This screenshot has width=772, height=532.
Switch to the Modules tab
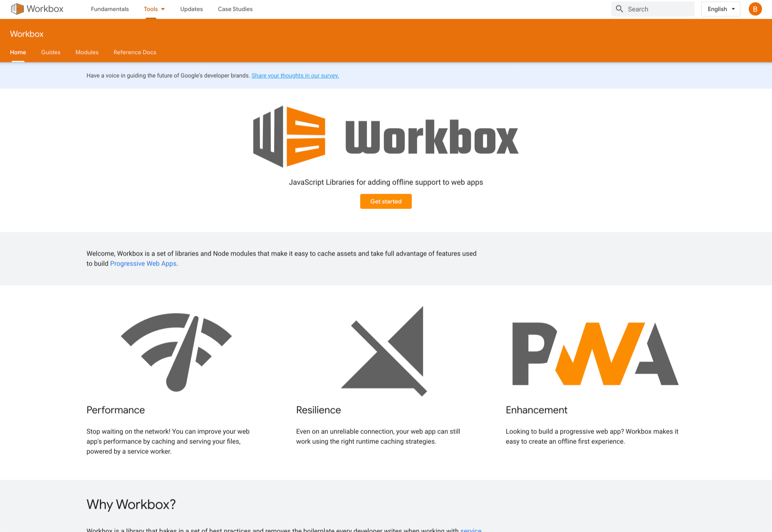coord(87,52)
